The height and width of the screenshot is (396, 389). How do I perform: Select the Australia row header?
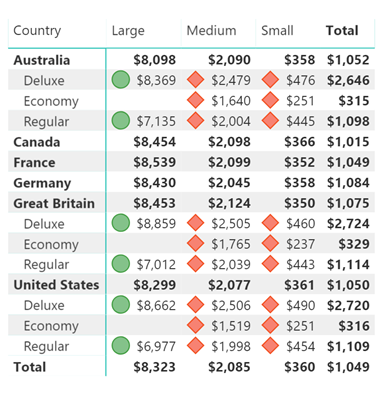point(42,60)
